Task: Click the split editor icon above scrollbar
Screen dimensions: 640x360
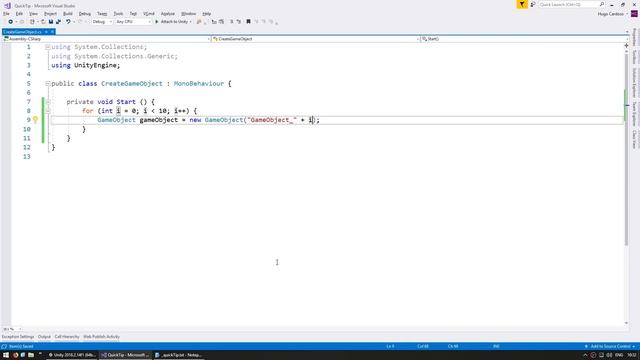Action: coord(627,46)
